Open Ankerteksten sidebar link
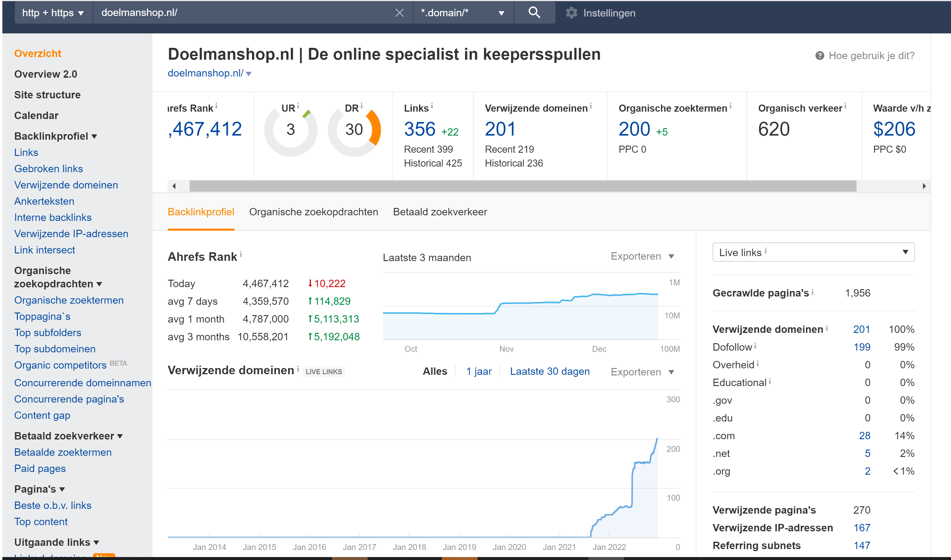Screen dimensions: 951x560 [44, 201]
